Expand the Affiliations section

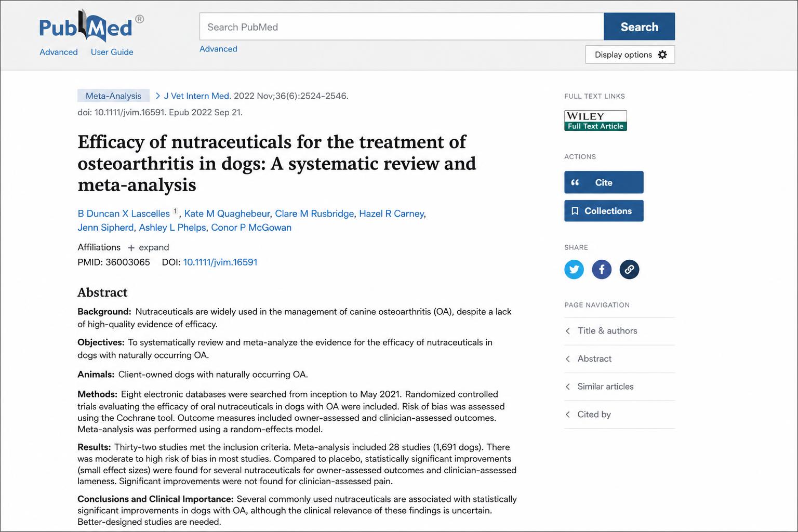149,247
